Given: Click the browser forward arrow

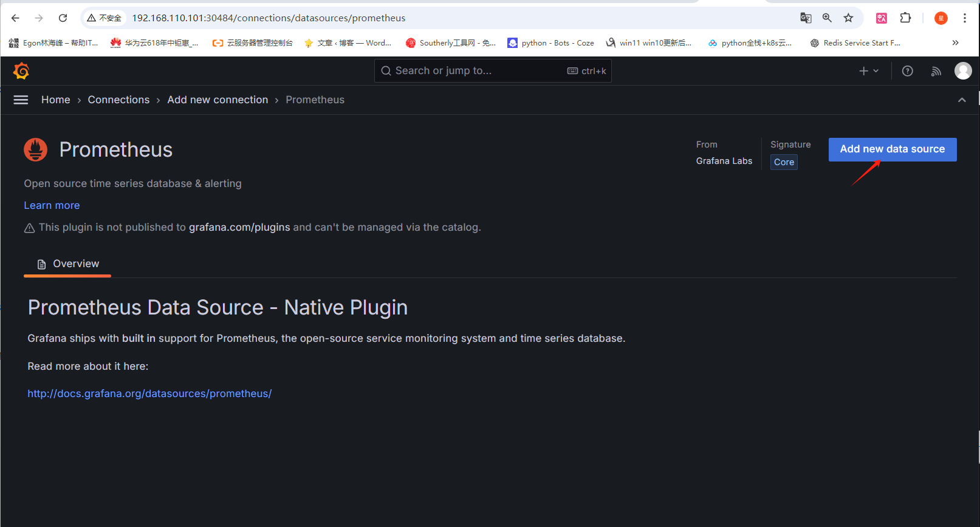Looking at the screenshot, I should 39,18.
